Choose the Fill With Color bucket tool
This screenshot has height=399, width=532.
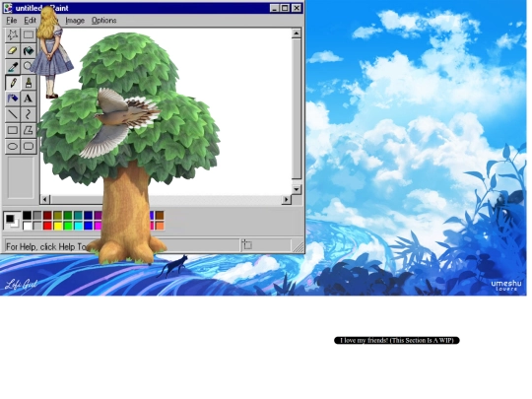click(x=29, y=50)
